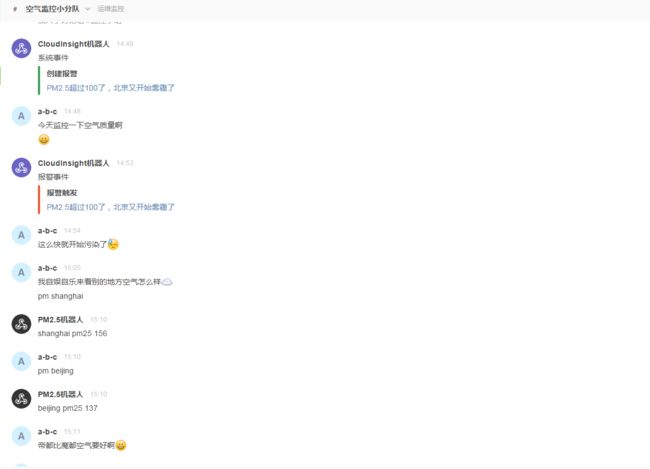The image size is (650, 469).
Task: Click the hash icon before channel name
Action: click(x=15, y=9)
